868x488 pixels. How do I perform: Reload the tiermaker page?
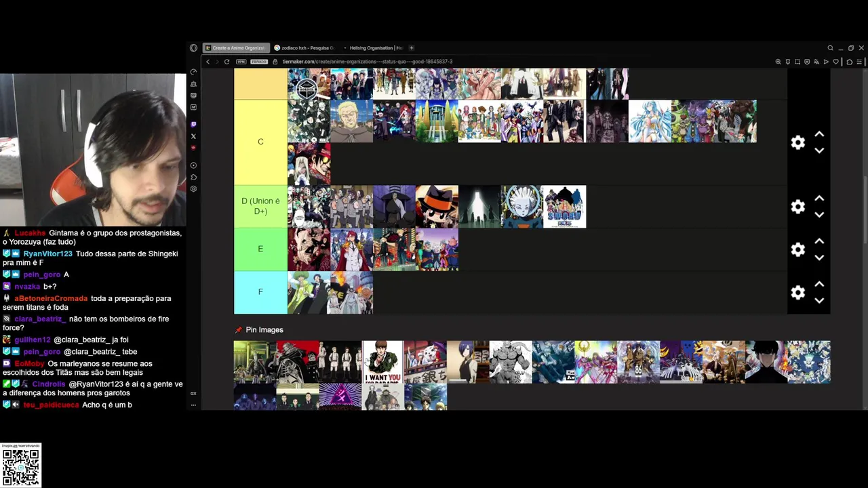click(226, 62)
